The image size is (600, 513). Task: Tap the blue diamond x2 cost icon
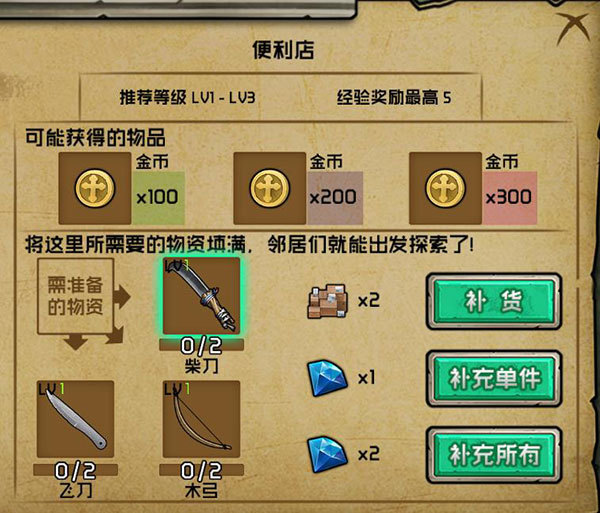pyautogui.click(x=328, y=454)
